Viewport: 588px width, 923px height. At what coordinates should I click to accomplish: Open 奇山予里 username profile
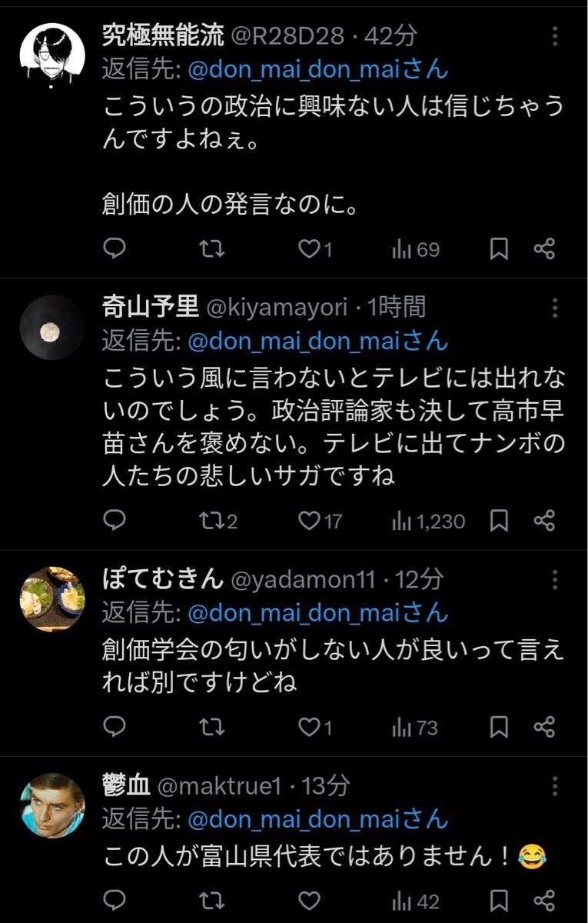[149, 308]
